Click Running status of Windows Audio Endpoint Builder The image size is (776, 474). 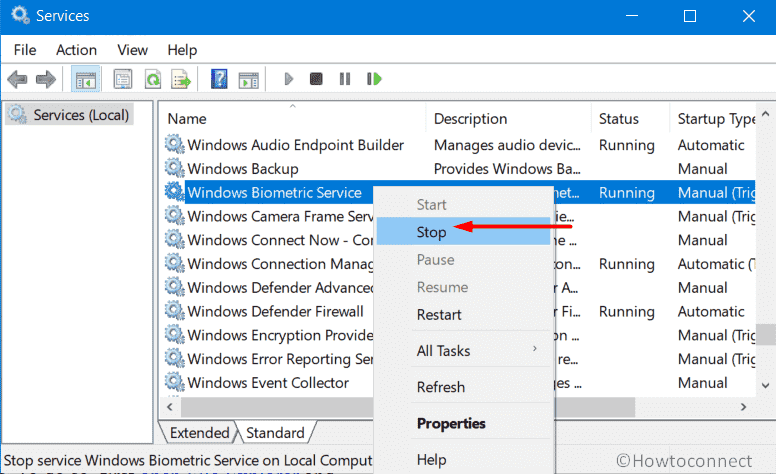(x=627, y=145)
